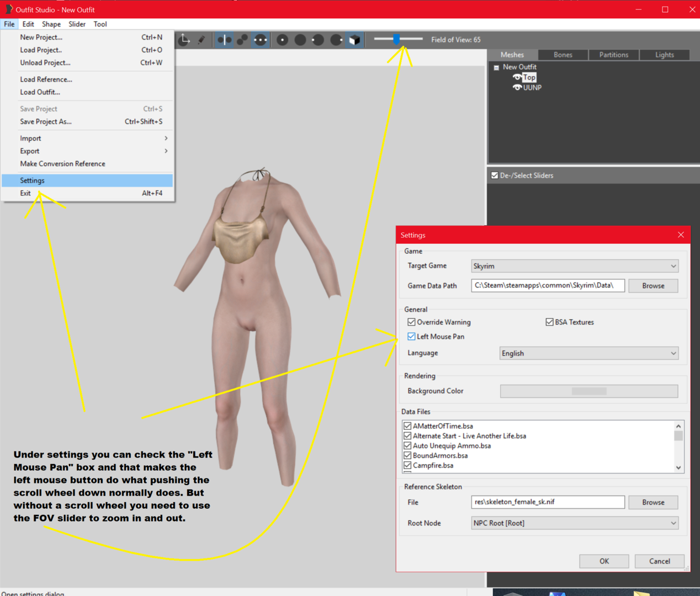Uncheck BoundArmors.bsa data file

[407, 456]
